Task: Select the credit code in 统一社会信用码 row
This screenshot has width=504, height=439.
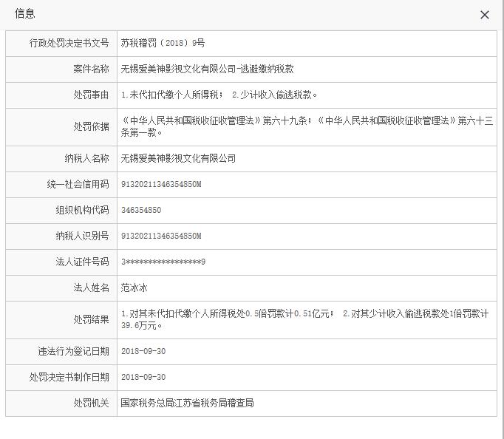Action: click(x=161, y=185)
